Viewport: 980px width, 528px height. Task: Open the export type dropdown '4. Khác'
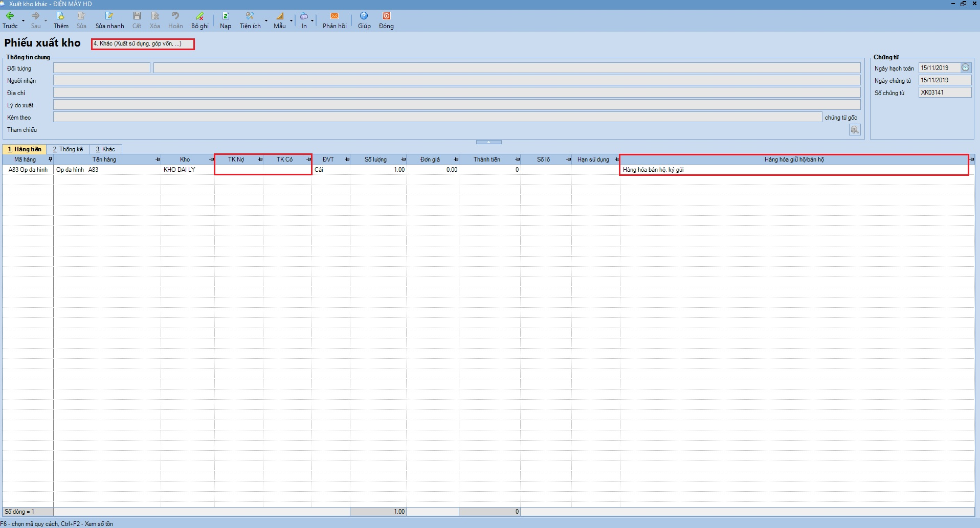coord(143,44)
